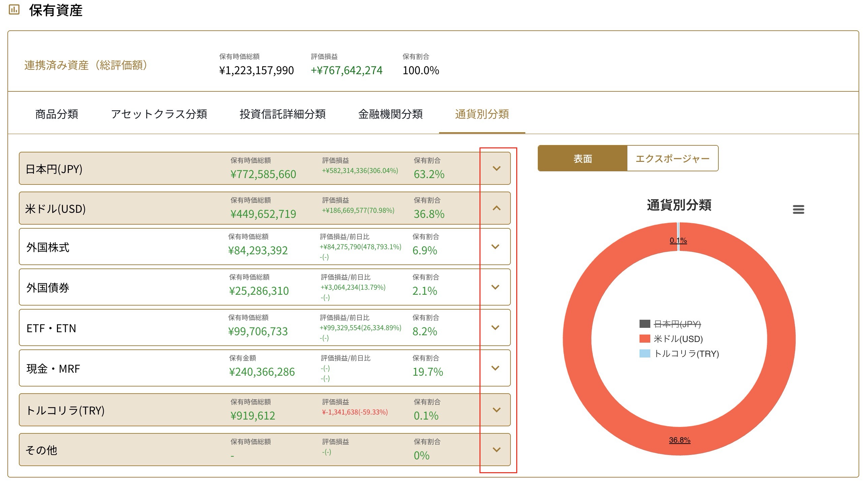Switch to the 金融機関分類 tab
The image size is (868, 485).
pyautogui.click(x=390, y=114)
